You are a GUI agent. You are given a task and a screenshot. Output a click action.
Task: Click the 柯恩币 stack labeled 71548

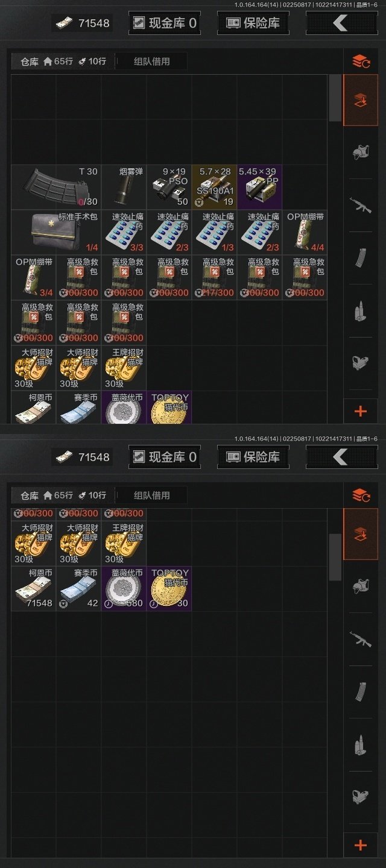[x=34, y=588]
